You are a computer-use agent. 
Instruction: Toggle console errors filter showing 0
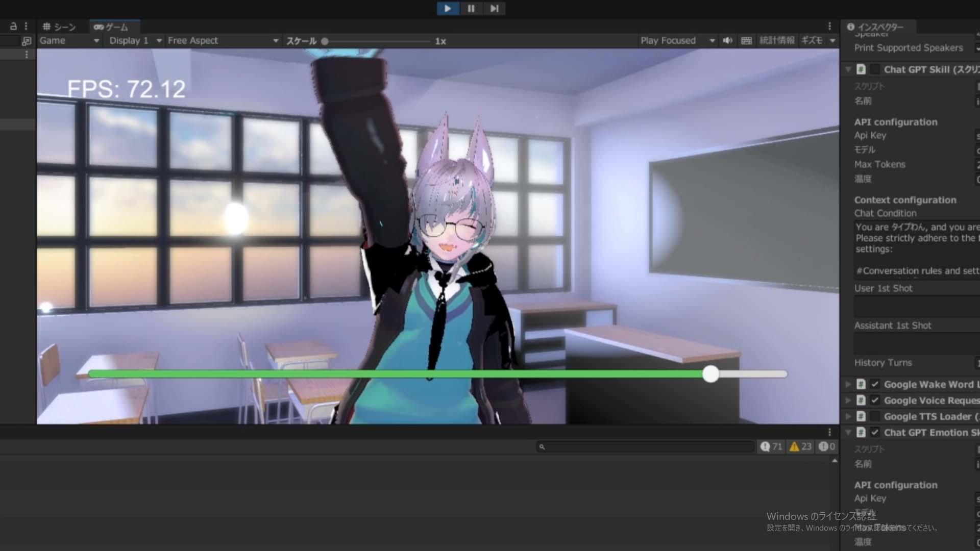pyautogui.click(x=827, y=446)
